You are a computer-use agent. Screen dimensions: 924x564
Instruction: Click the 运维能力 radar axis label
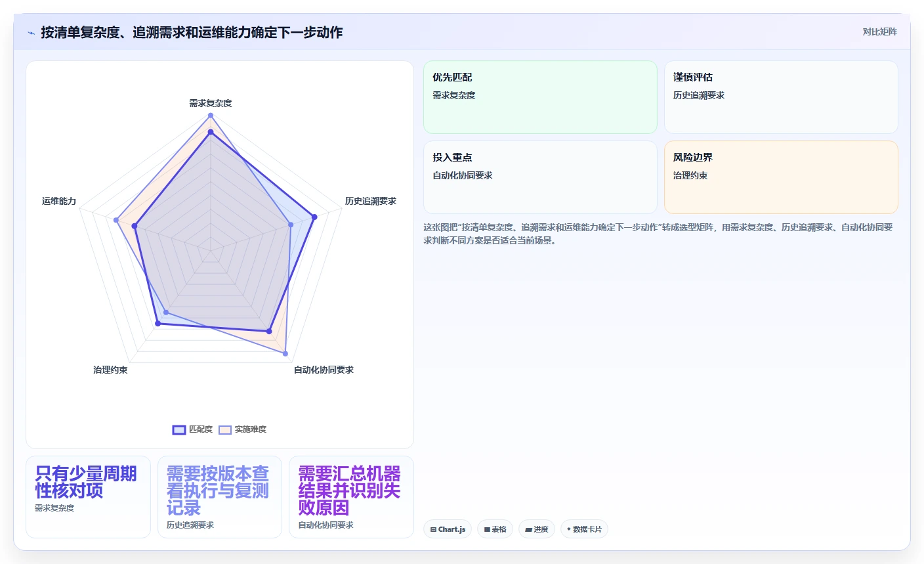[x=59, y=201]
